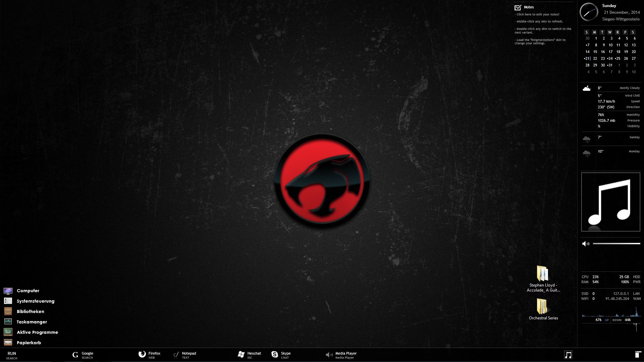The height and width of the screenshot is (362, 644).
Task: Click the 25 GB HDD value
Action: 624,277
